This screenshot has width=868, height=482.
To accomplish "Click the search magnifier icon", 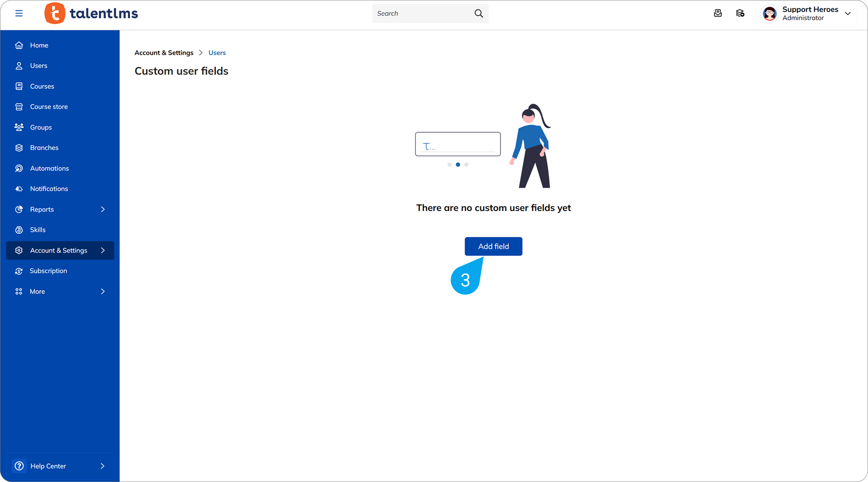I will pyautogui.click(x=478, y=14).
